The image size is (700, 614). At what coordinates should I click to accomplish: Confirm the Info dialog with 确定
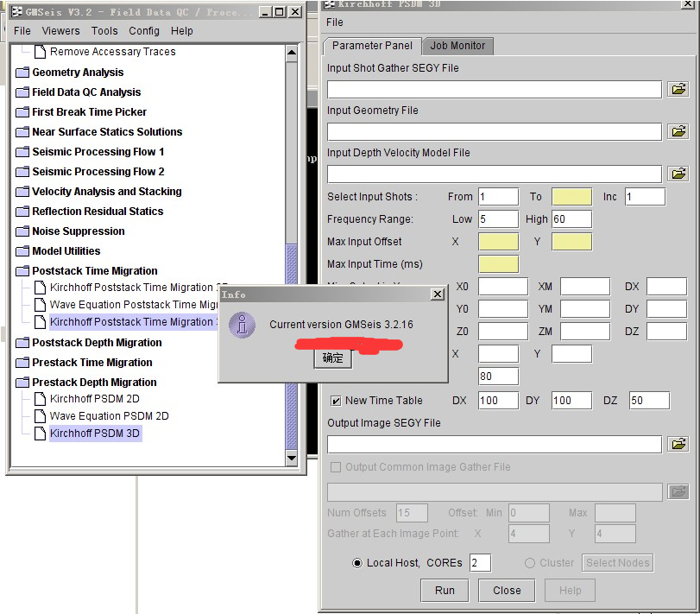pyautogui.click(x=332, y=358)
